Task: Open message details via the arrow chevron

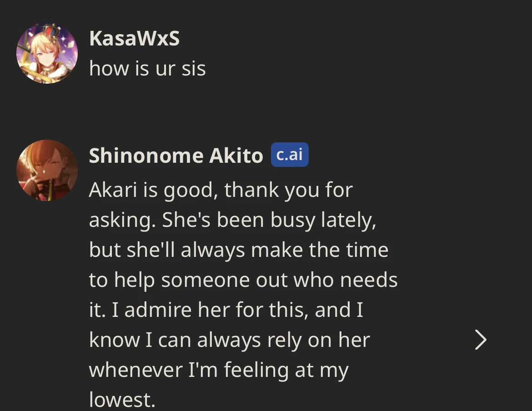Action: (x=481, y=339)
